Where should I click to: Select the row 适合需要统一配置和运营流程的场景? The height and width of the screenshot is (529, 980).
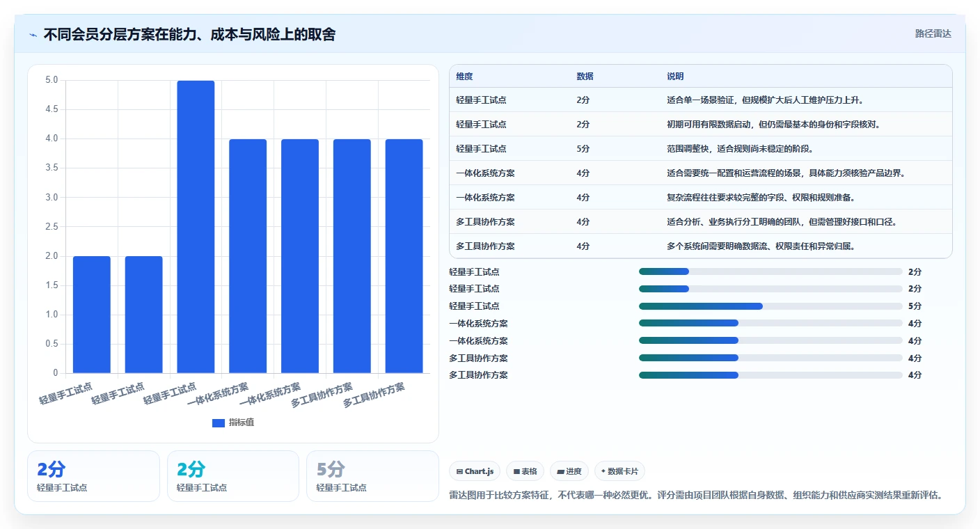(701, 173)
